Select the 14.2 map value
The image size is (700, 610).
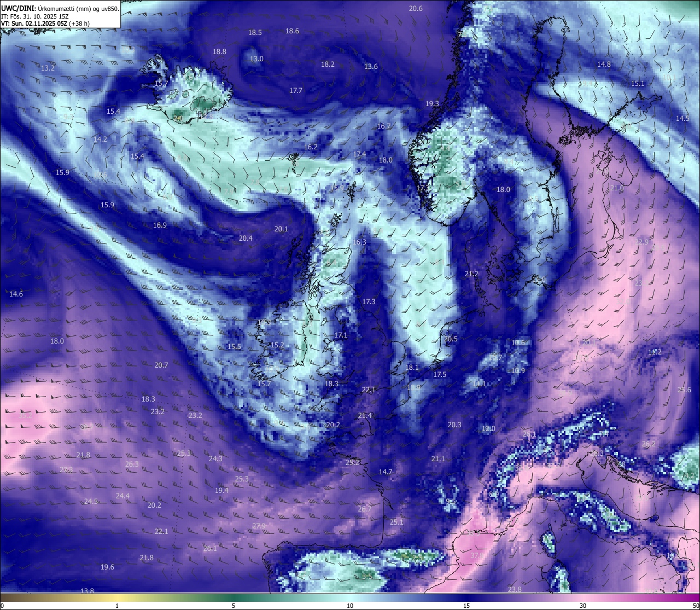click(100, 139)
